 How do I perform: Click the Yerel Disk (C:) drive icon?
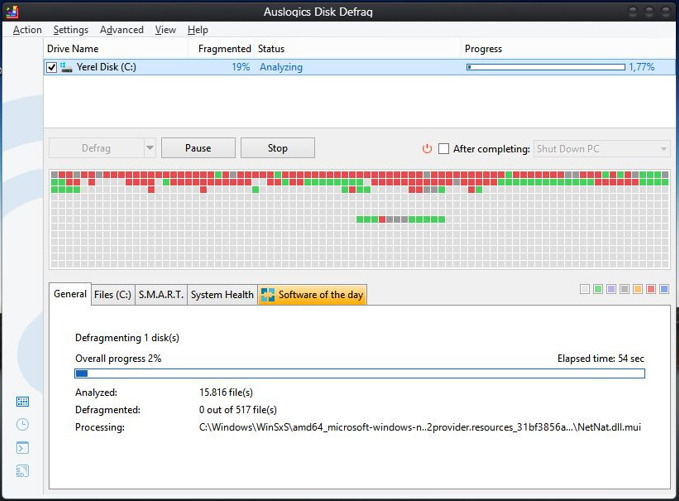pos(67,68)
